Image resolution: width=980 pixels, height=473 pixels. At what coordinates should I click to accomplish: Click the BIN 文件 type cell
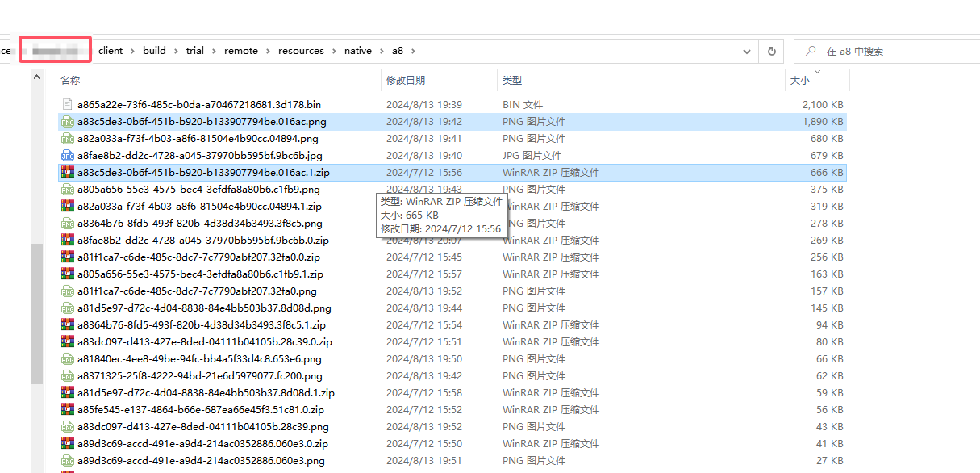523,104
